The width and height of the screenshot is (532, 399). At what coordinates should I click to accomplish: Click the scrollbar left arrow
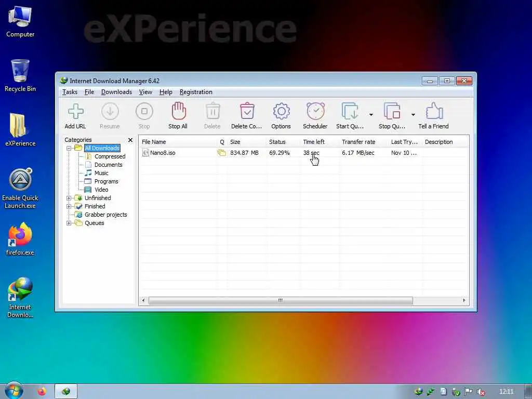coord(143,300)
